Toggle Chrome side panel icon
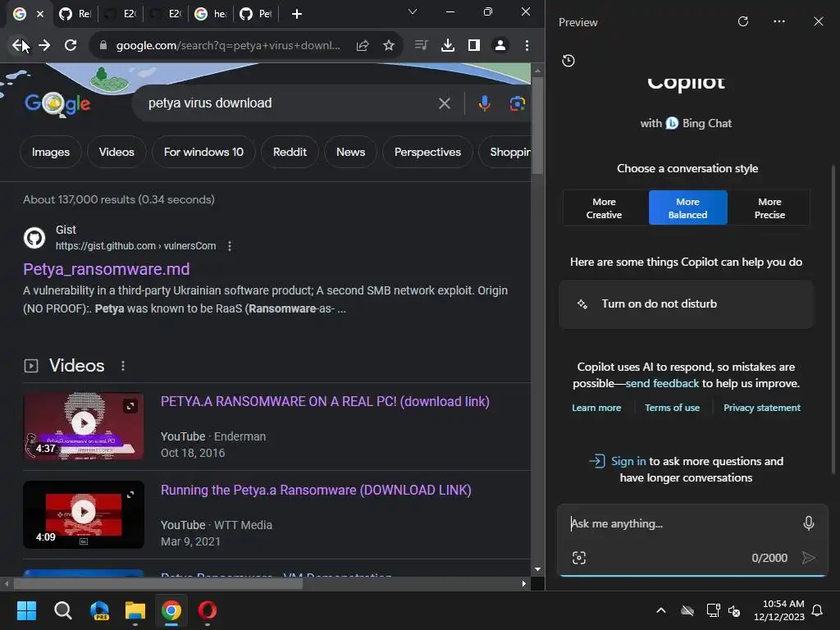 coord(474,46)
